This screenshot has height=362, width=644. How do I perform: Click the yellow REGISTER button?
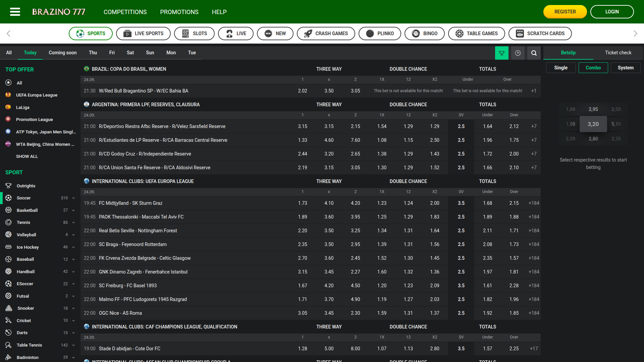(565, 12)
